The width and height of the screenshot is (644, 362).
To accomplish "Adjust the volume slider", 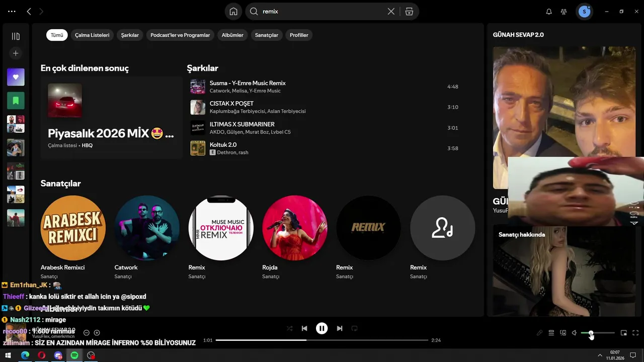I will (598, 333).
